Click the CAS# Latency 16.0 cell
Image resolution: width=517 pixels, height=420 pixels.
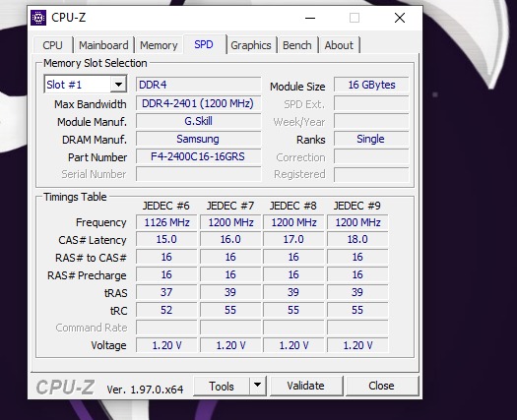(x=230, y=239)
